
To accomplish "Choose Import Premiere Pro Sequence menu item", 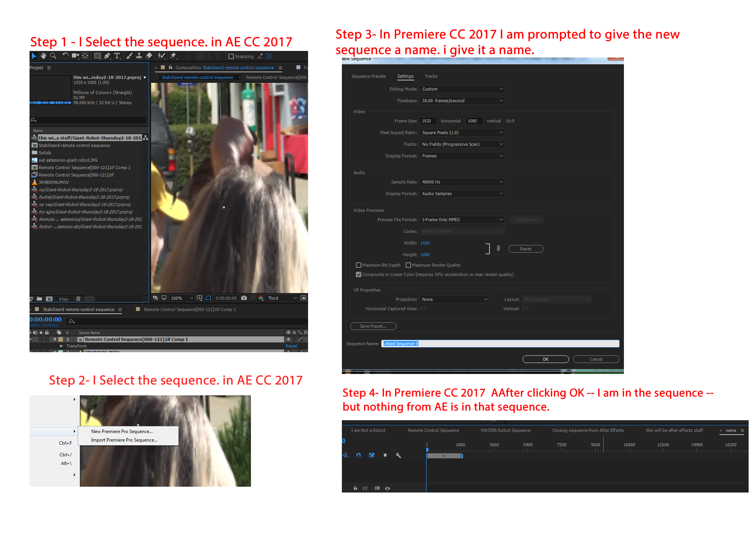I will click(x=124, y=440).
